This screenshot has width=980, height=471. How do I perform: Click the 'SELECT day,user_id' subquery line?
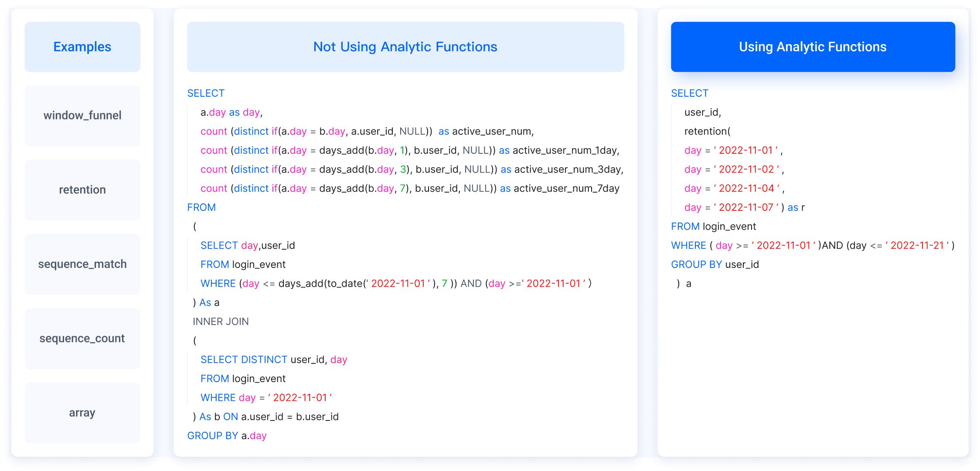coord(248,246)
